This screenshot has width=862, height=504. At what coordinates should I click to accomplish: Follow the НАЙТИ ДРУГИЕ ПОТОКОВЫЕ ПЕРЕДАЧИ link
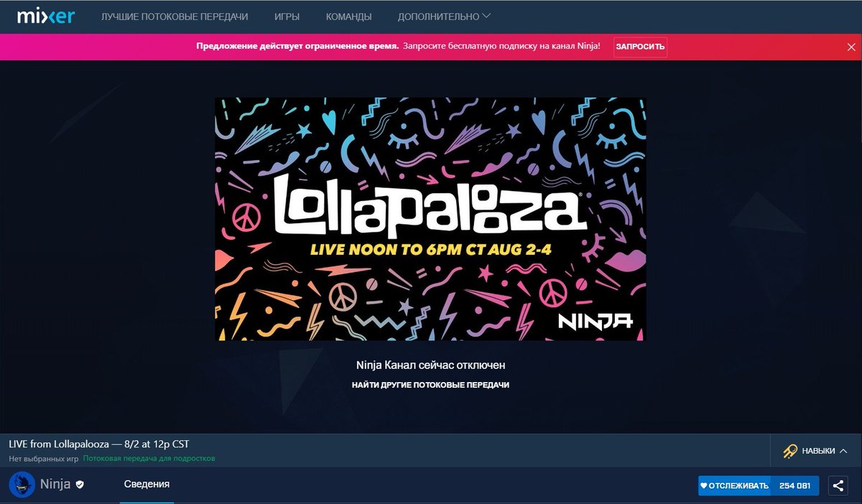pos(430,386)
